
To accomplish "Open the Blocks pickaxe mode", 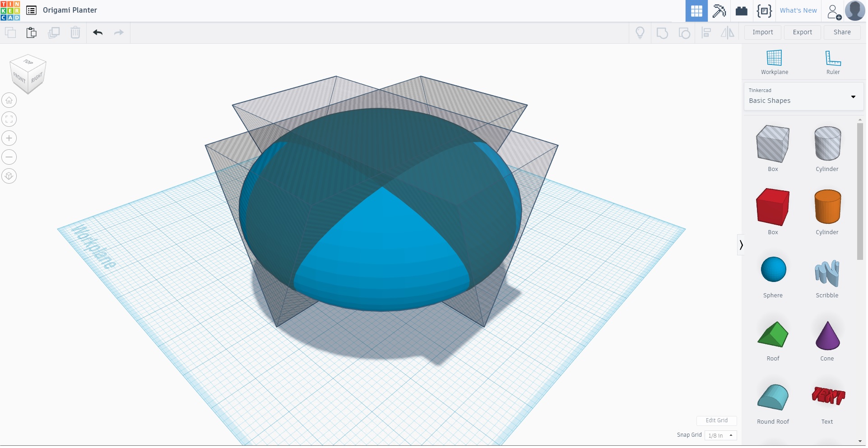I will click(719, 11).
